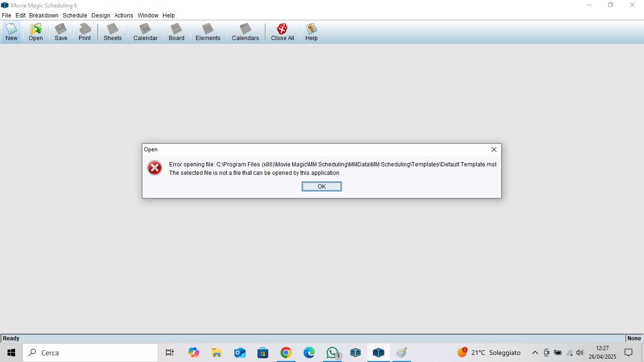Open the Help menu in menu bar
The width and height of the screenshot is (644, 362).
pos(169,16)
